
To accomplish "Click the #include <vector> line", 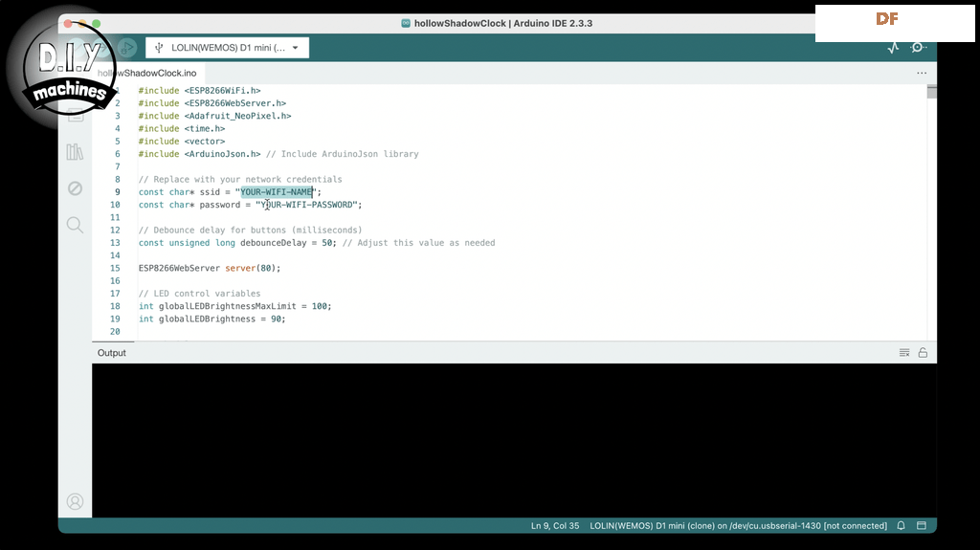I will (181, 142).
